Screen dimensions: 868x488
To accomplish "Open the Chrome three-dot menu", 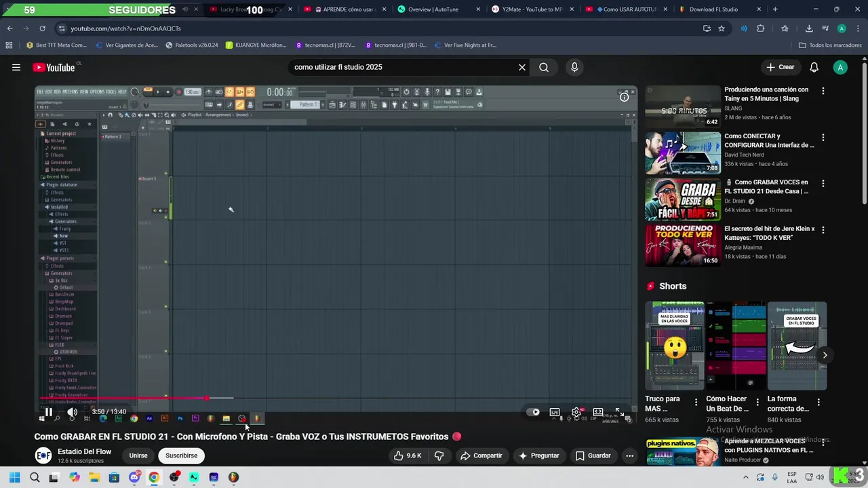I will [858, 28].
